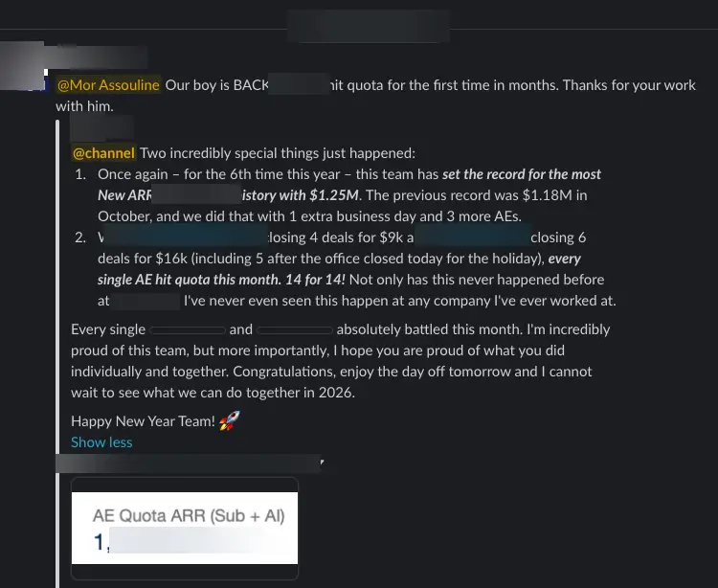Open the redacted mention before "closing 6"
718x588 pixels.
coord(474,237)
